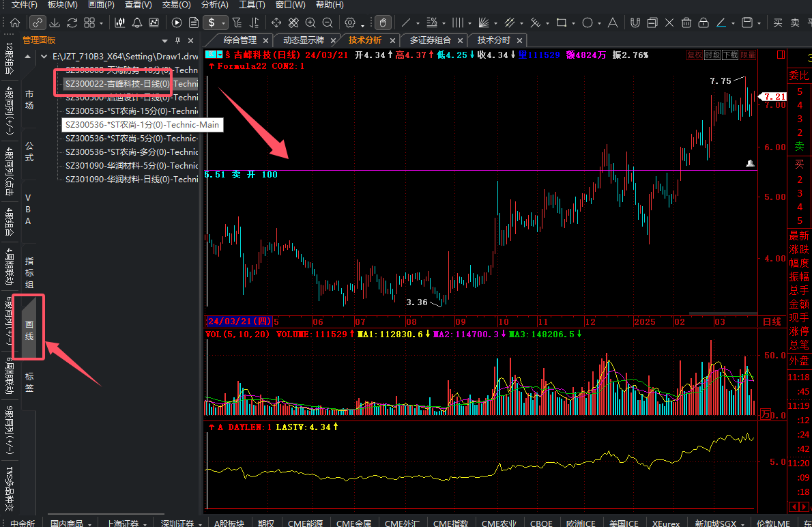Close the 技术分时 tab
Viewport: 812px width, 527px height.
point(519,40)
